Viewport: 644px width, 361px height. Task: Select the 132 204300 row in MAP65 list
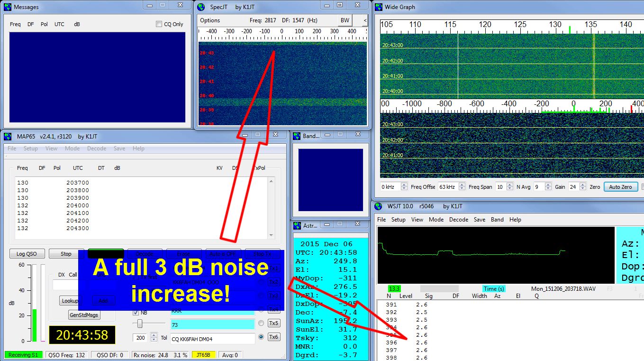click(x=53, y=228)
